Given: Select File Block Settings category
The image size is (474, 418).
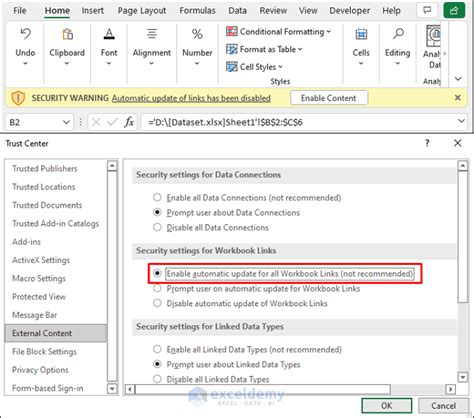Looking at the screenshot, I should 44,352.
